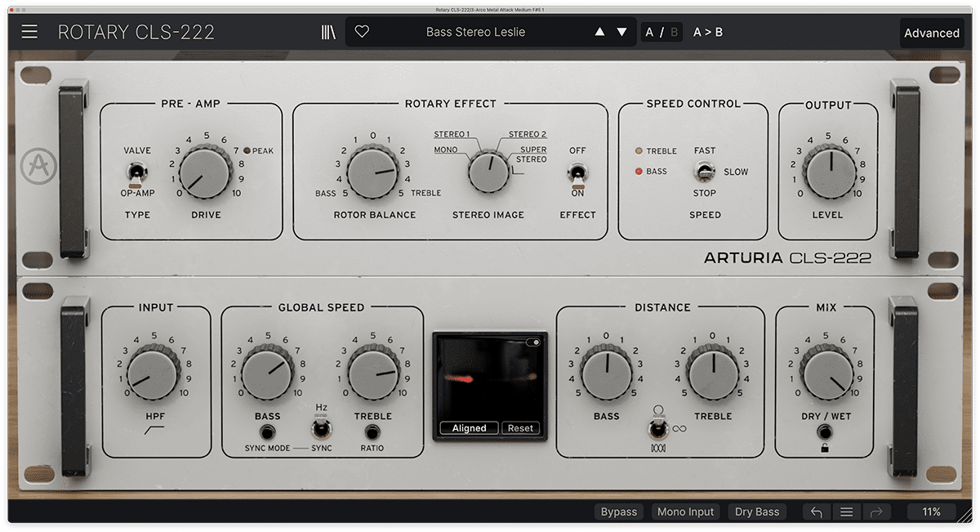Screen dimensions: 980x532
Task: Click the Pre-Amp Drive knob
Action: (x=205, y=173)
